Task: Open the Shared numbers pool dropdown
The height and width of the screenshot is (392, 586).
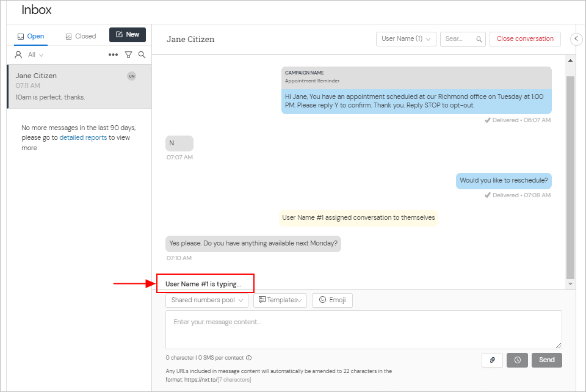Action: [x=206, y=300]
